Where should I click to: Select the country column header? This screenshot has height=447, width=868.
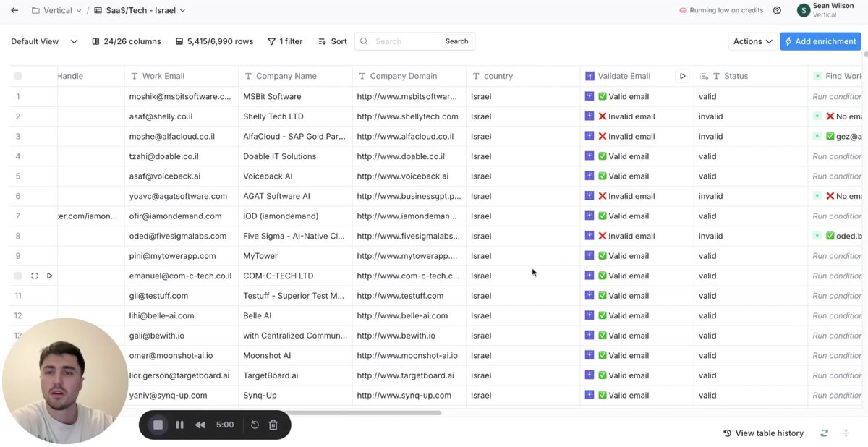(x=523, y=76)
